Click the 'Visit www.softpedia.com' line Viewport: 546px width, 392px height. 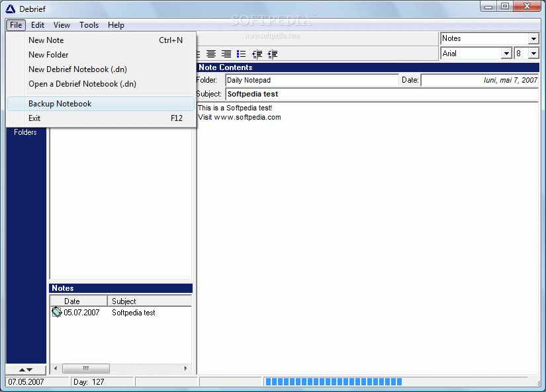239,118
